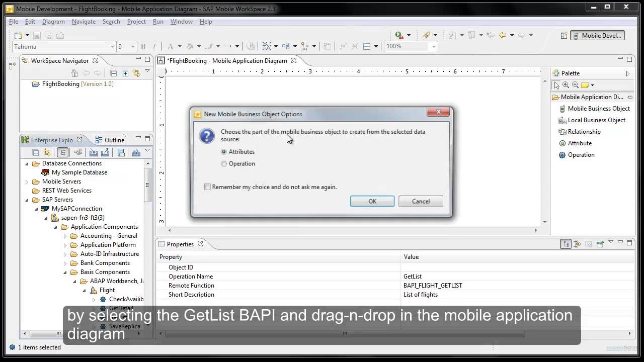
Task: Select the Attributes radio button
Action: (x=224, y=152)
